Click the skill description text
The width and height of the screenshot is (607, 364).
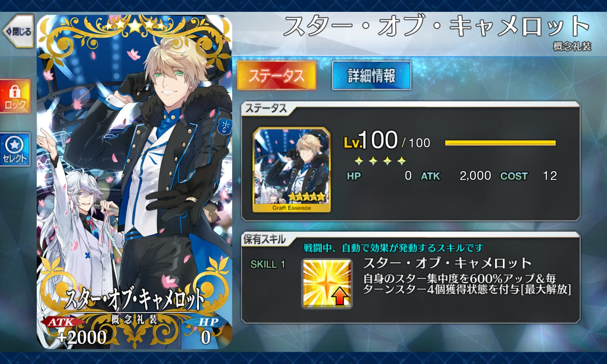point(467,284)
